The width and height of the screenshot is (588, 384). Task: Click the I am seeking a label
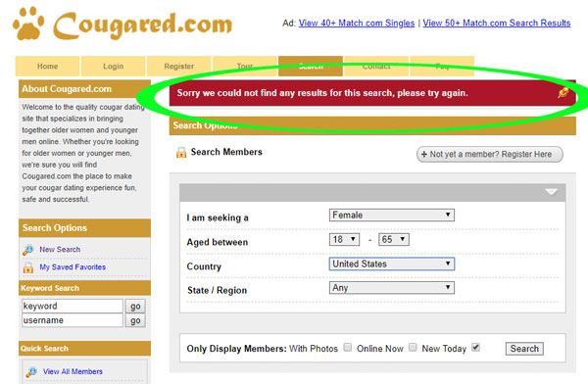tap(218, 217)
